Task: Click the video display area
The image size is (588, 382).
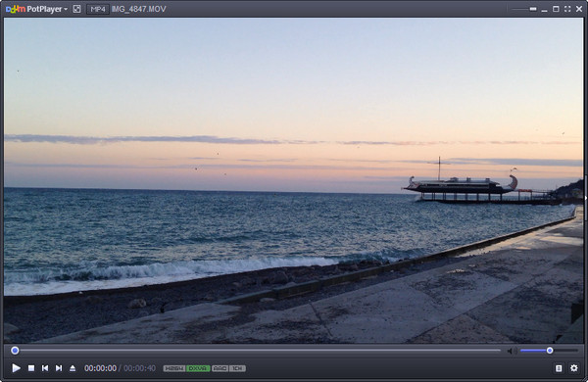Action: coord(293,180)
